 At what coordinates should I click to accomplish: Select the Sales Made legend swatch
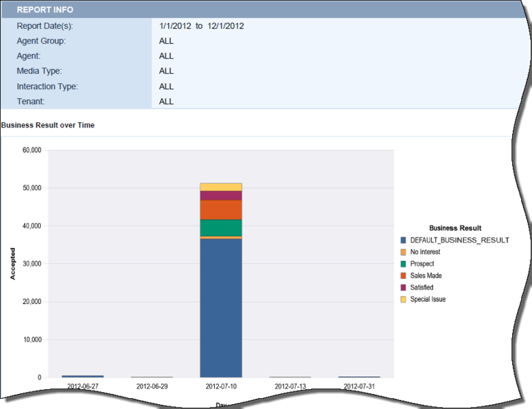(404, 275)
